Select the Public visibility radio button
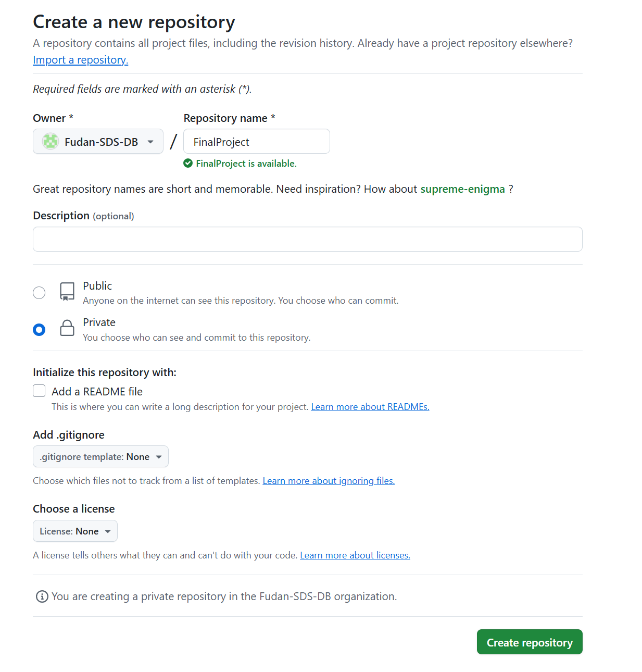This screenshot has width=642, height=672. [39, 293]
